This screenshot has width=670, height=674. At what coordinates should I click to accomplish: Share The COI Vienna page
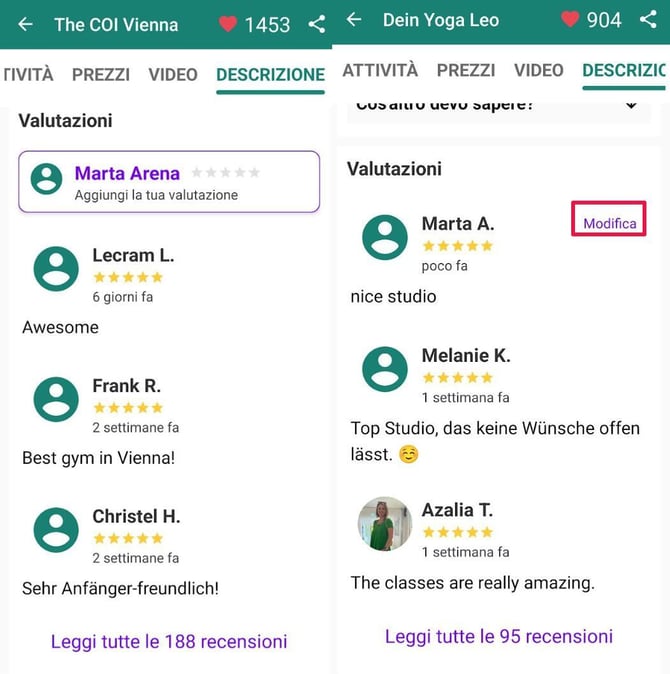click(x=317, y=24)
